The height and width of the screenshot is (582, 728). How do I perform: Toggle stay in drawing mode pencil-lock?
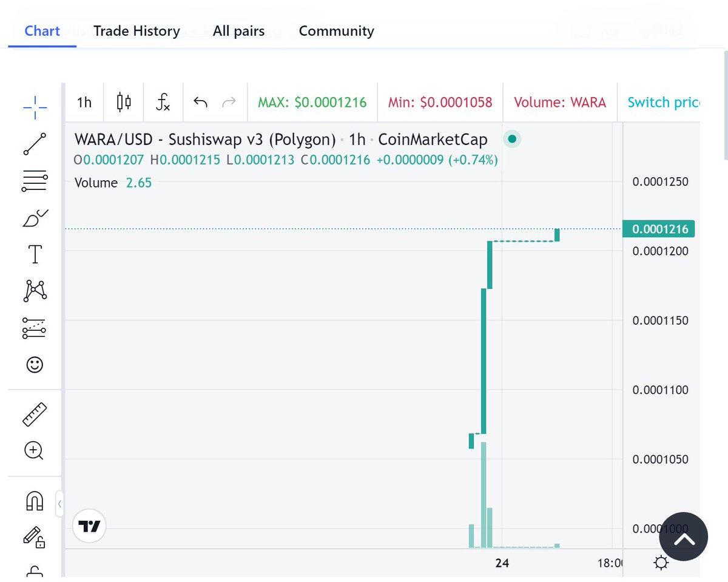[x=33, y=536]
